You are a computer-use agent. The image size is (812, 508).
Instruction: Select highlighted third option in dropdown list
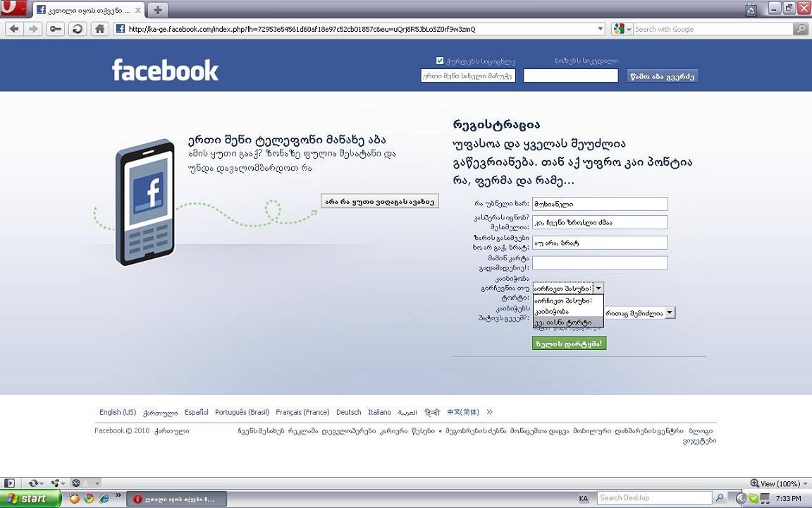tap(568, 322)
